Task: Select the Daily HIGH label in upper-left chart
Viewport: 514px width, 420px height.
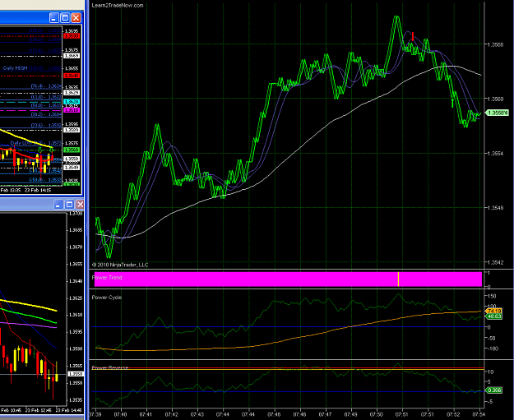Action: tap(15, 68)
